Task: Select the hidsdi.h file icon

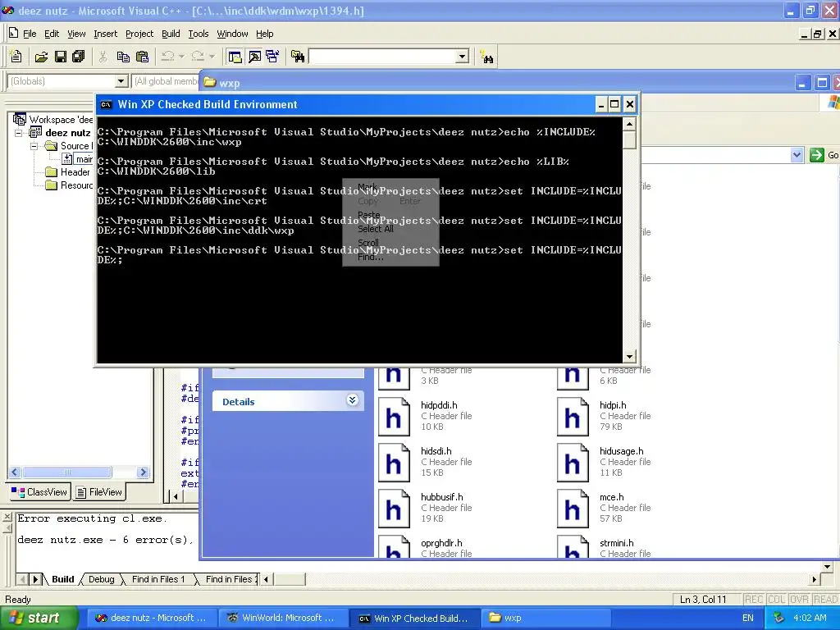Action: click(394, 463)
